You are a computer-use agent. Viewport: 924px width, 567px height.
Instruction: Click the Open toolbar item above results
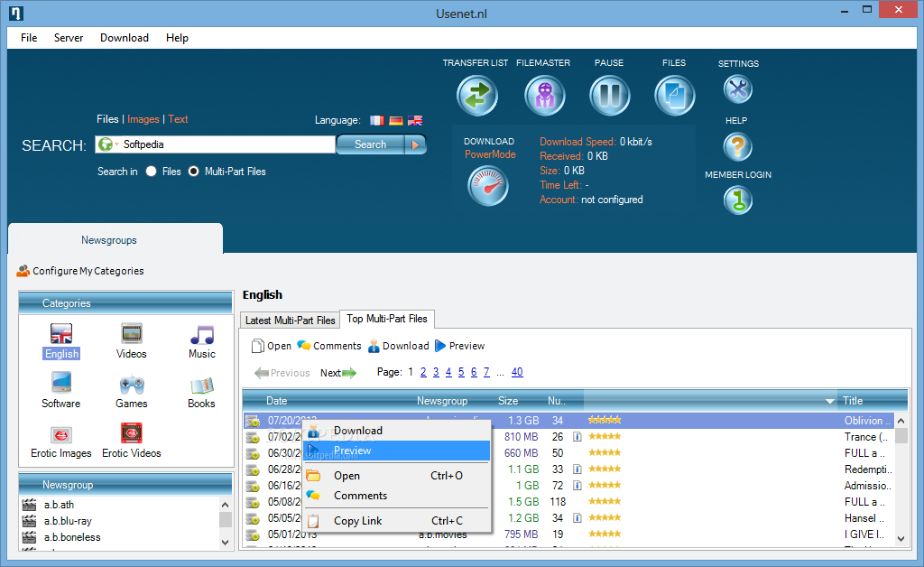click(272, 346)
